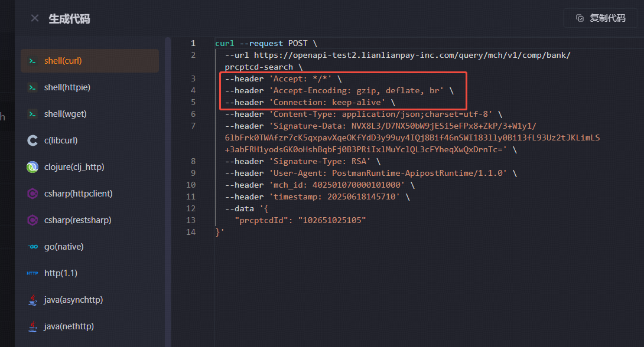Click the terminal icon next to shell(wget)
The width and height of the screenshot is (644, 347).
point(32,114)
